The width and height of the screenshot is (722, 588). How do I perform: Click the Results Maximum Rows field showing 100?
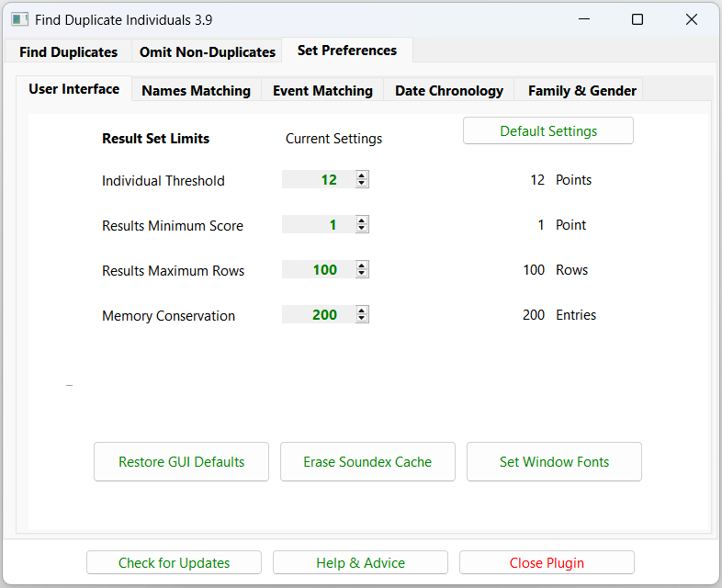(319, 270)
